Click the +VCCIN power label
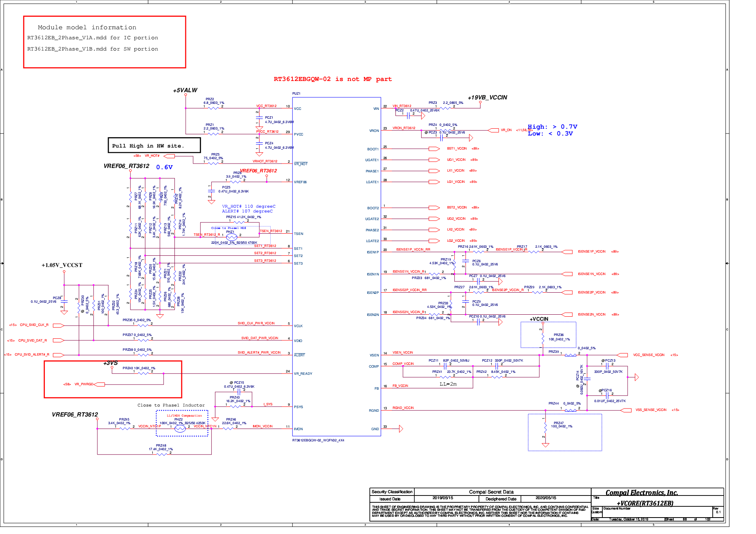The height and width of the screenshot is (534, 756). 539,319
